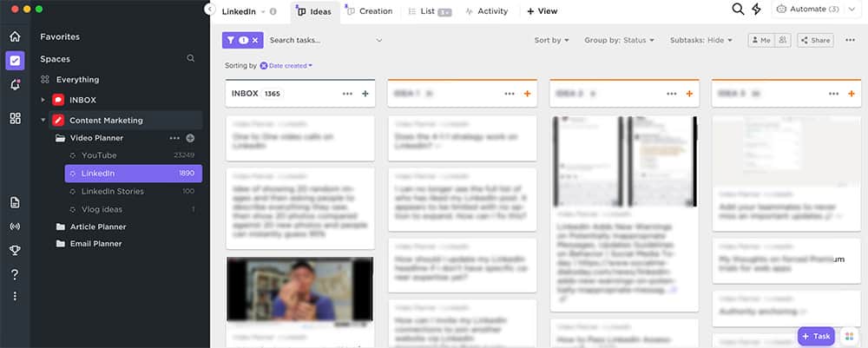The width and height of the screenshot is (868, 348).
Task: Create a new task with + Task
Action: pos(816,336)
